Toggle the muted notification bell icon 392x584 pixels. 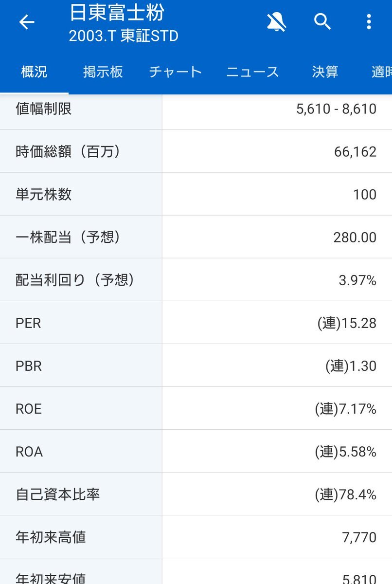[x=276, y=22]
